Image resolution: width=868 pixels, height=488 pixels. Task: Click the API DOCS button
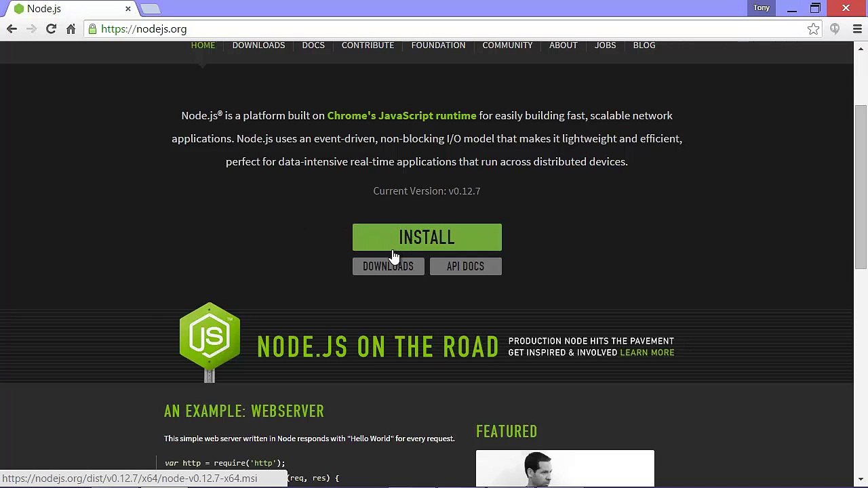point(466,266)
